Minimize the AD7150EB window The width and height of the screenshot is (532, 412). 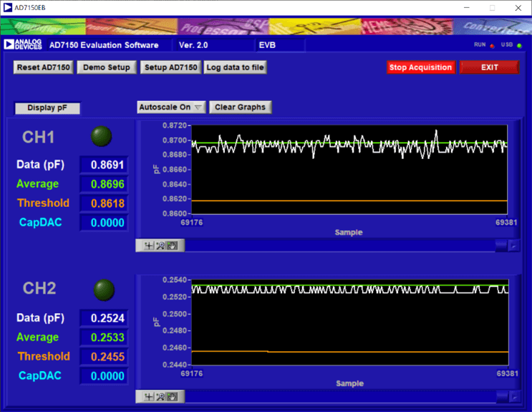(467, 8)
